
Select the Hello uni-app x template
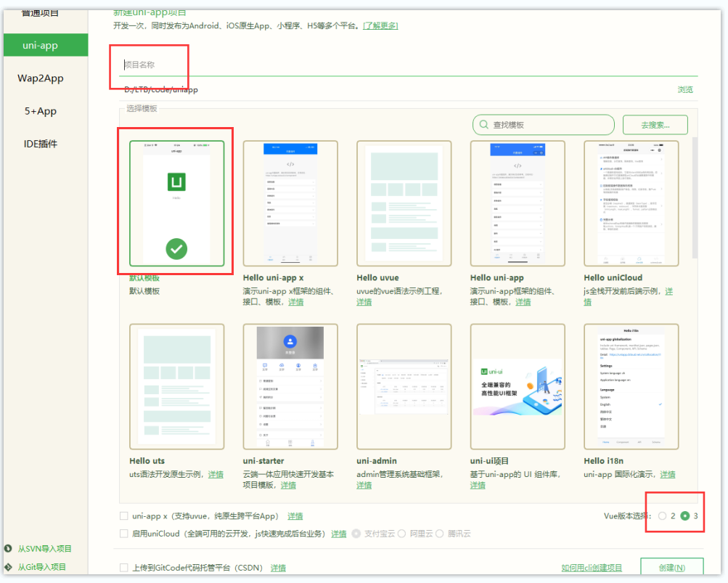coord(290,203)
